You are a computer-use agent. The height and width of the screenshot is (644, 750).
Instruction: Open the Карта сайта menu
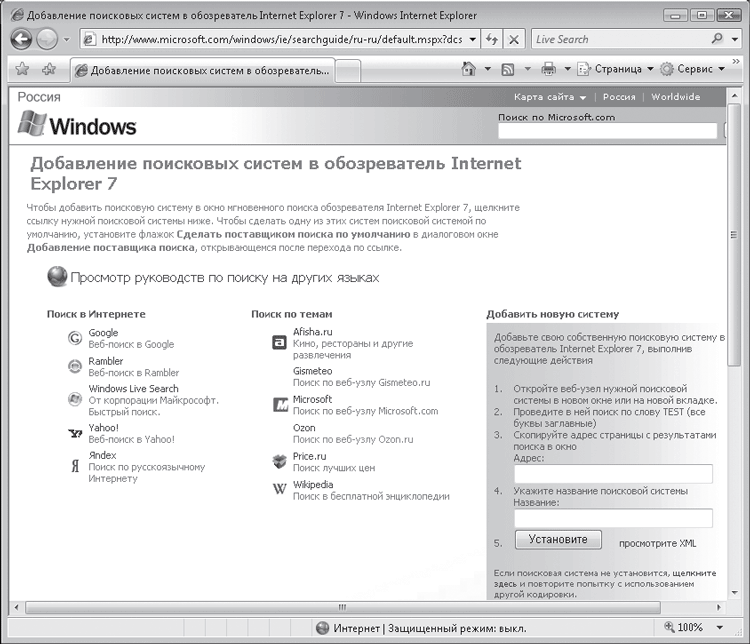click(545, 97)
